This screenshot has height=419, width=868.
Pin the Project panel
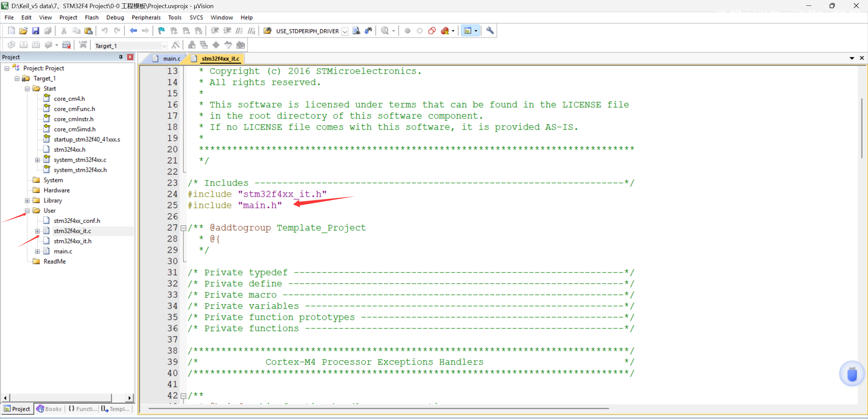point(121,57)
